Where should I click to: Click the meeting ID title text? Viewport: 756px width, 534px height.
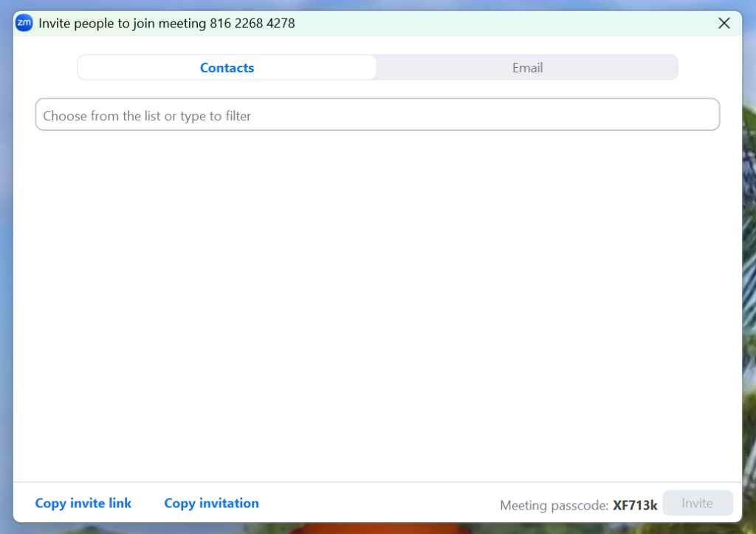coord(166,23)
